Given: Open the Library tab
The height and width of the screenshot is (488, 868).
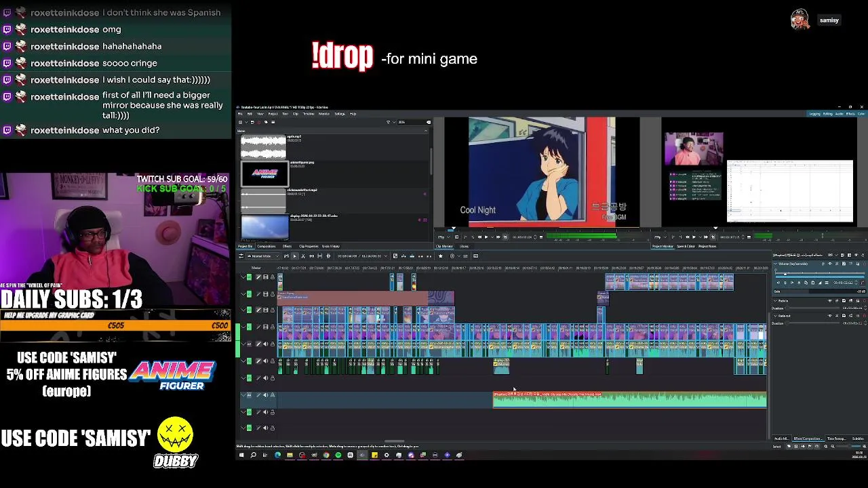Looking at the screenshot, I should click(x=465, y=246).
